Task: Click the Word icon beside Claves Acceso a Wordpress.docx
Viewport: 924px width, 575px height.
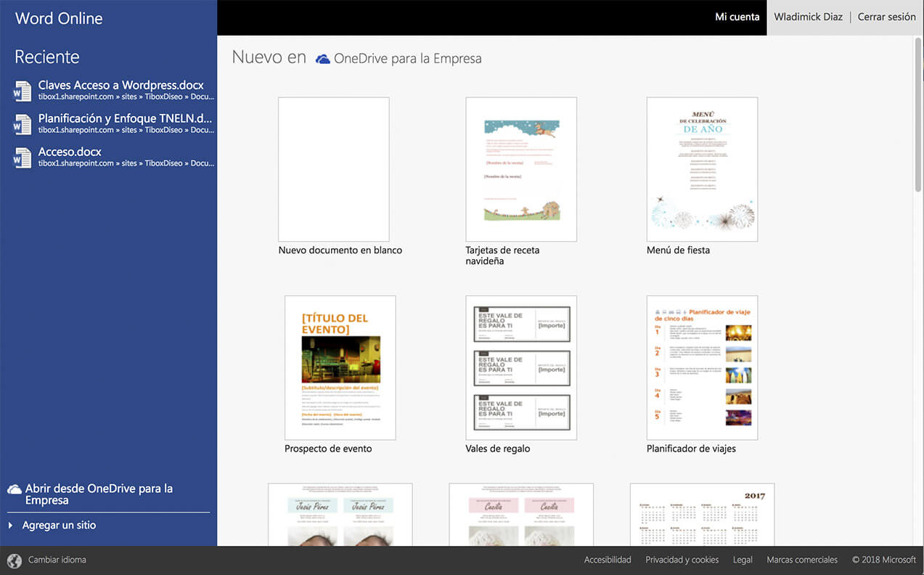Action: coord(22,91)
